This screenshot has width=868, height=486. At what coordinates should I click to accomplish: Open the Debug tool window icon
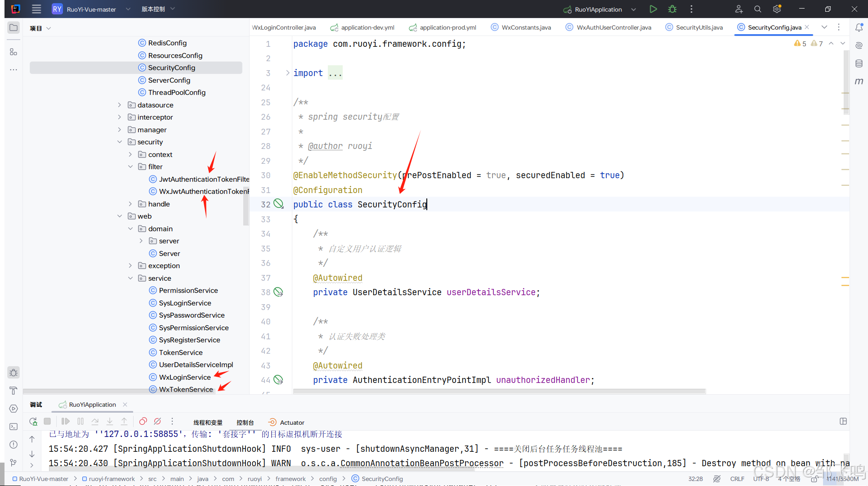13,373
